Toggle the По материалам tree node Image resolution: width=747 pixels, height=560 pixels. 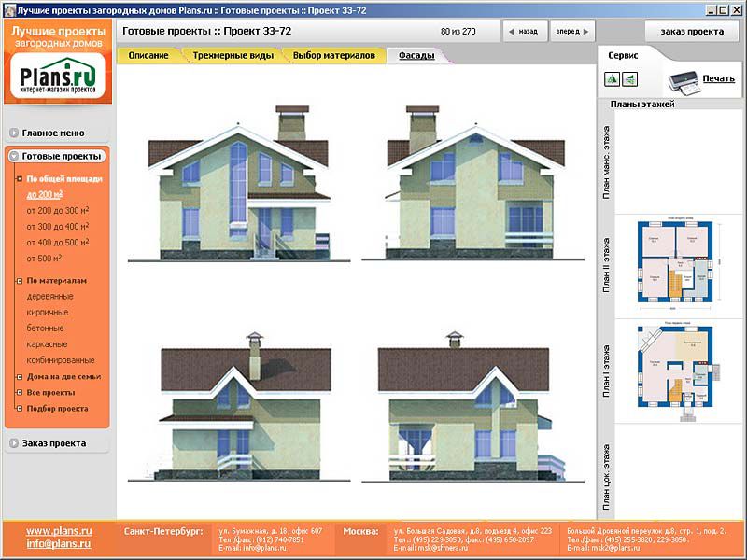[56, 280]
